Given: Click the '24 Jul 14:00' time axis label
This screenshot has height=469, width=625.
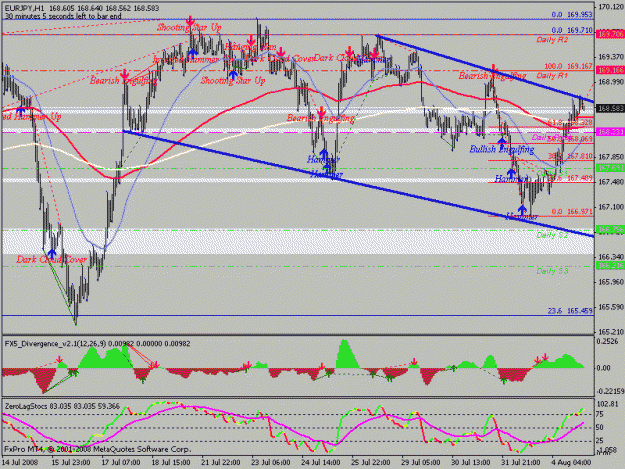Looking at the screenshot, I should [321, 462].
